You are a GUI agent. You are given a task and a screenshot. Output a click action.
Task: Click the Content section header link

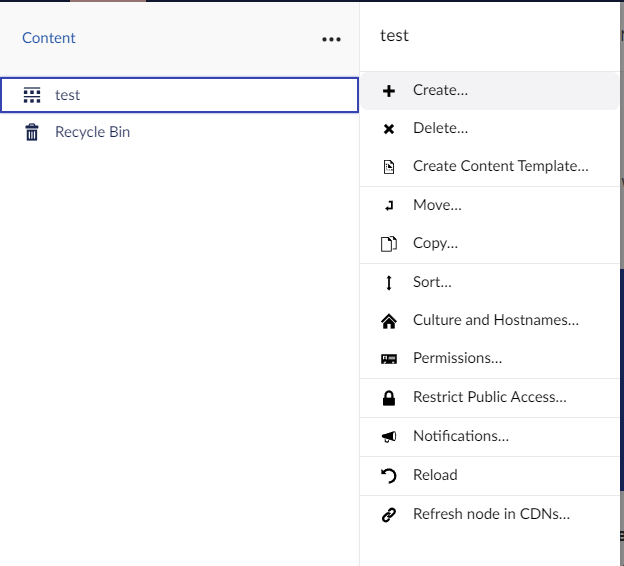(49, 38)
